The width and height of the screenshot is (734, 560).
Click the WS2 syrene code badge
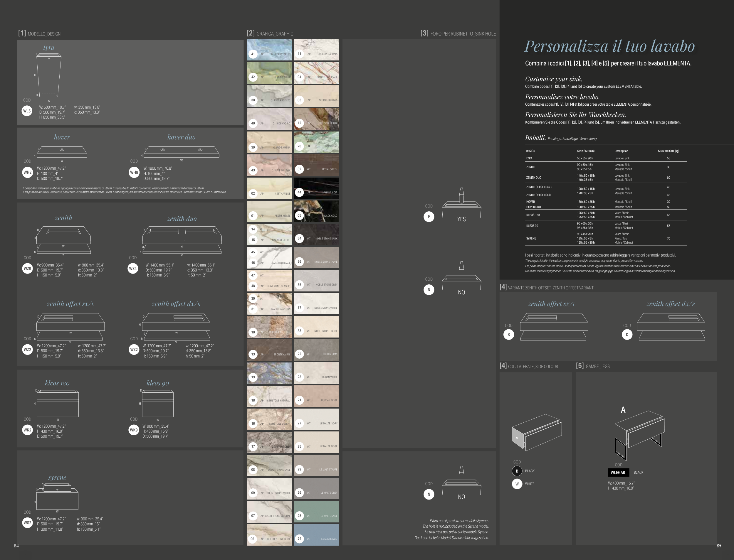click(27, 523)
